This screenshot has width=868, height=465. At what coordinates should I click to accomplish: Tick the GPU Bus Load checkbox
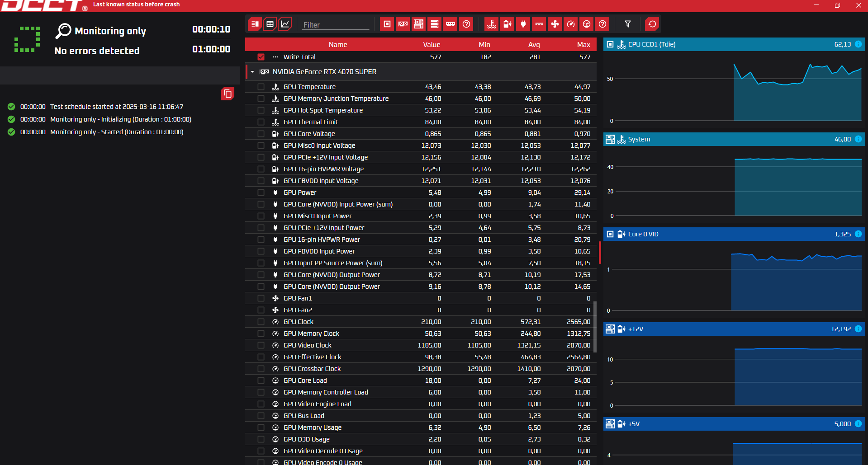coord(261,416)
